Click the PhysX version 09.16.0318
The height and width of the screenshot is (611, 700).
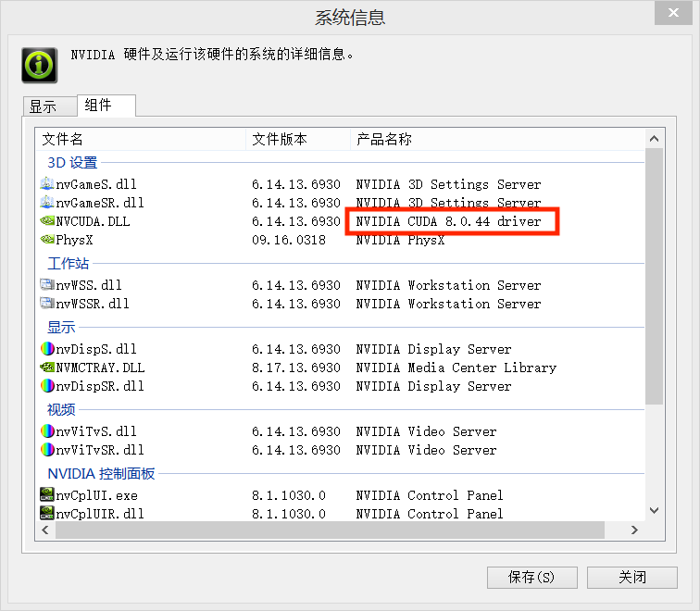pos(289,240)
